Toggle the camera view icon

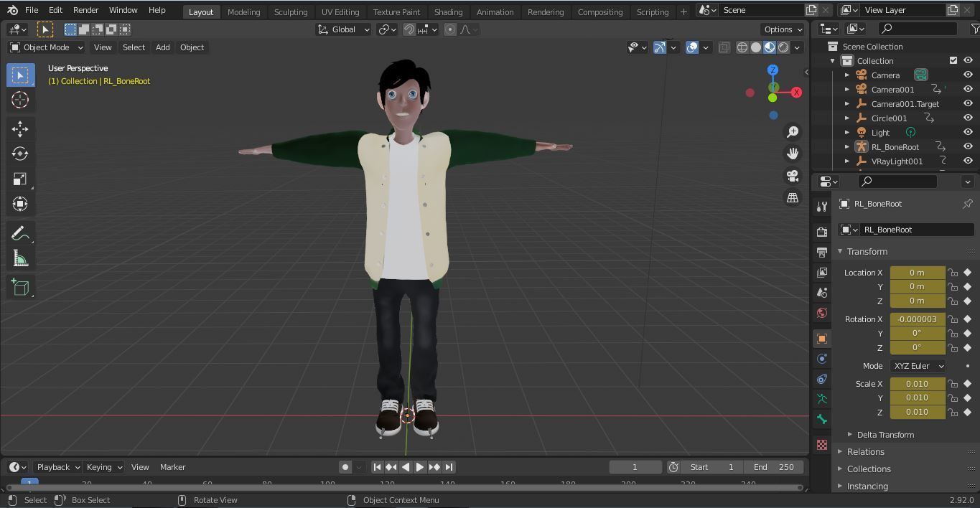[x=793, y=176]
